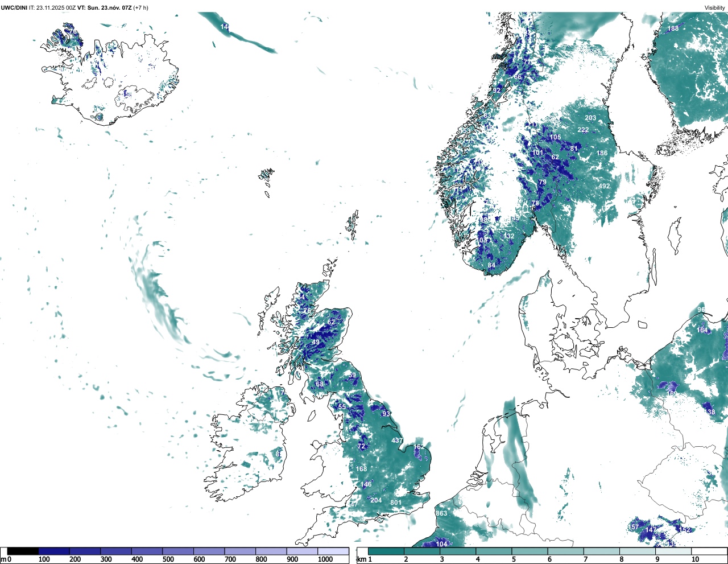Click visibility value '84' at Norway's southern tip

coord(491,265)
